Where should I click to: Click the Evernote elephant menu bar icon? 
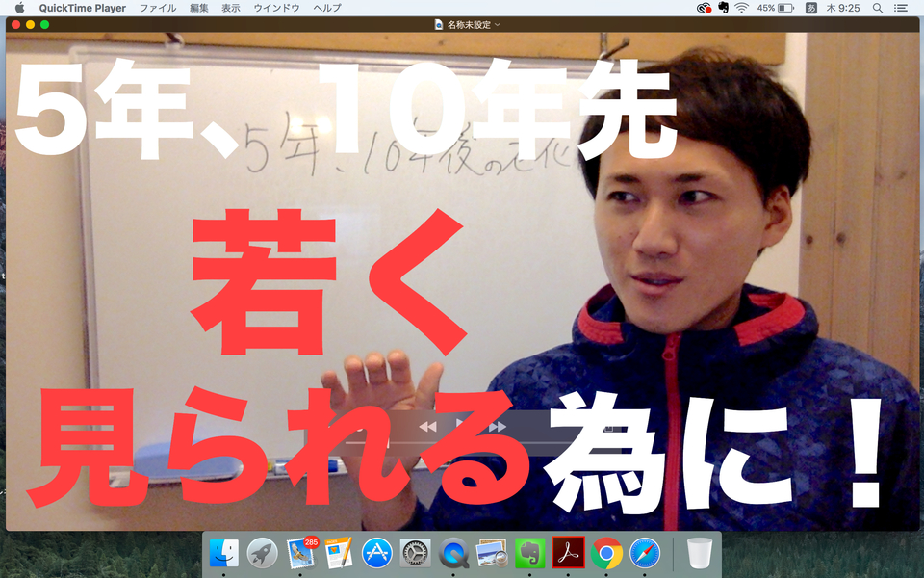point(723,8)
